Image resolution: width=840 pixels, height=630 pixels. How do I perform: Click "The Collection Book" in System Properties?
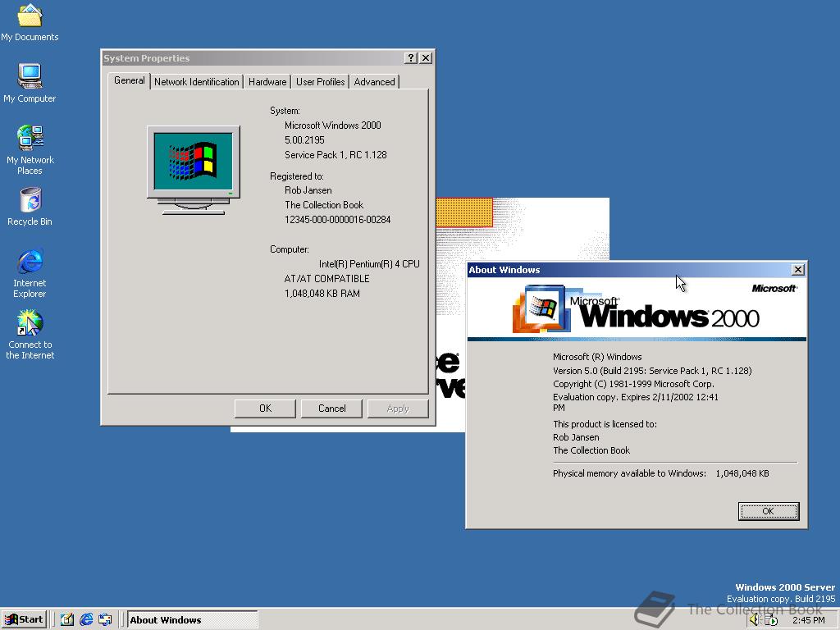pyautogui.click(x=324, y=204)
